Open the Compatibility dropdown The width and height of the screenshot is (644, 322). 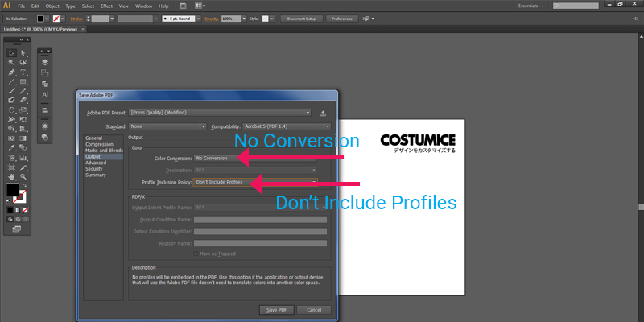coord(287,126)
